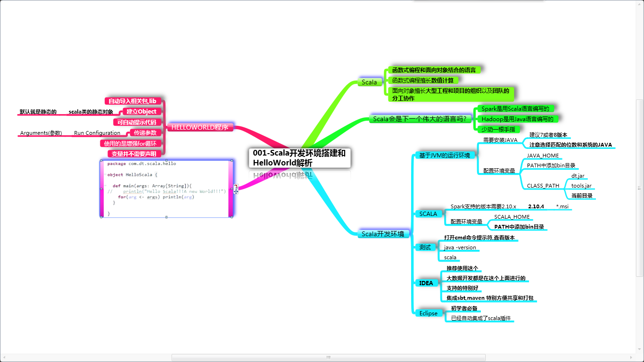Click the vertical scrollbar thumb on the right
644x362 pixels.
click(x=640, y=188)
